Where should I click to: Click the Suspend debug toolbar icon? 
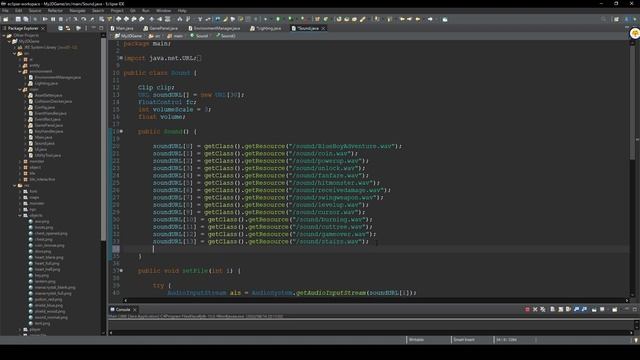[53, 19]
